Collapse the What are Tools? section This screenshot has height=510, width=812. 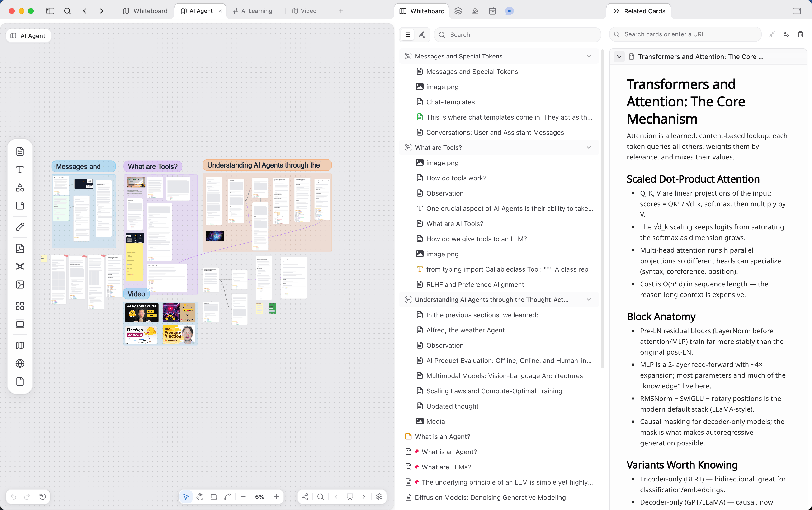click(589, 147)
